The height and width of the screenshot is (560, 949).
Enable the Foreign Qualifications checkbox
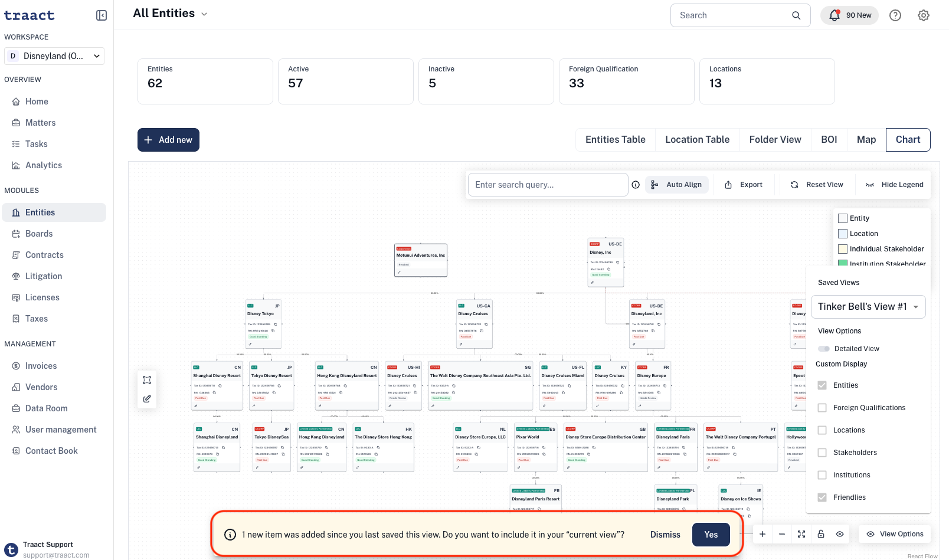point(822,408)
